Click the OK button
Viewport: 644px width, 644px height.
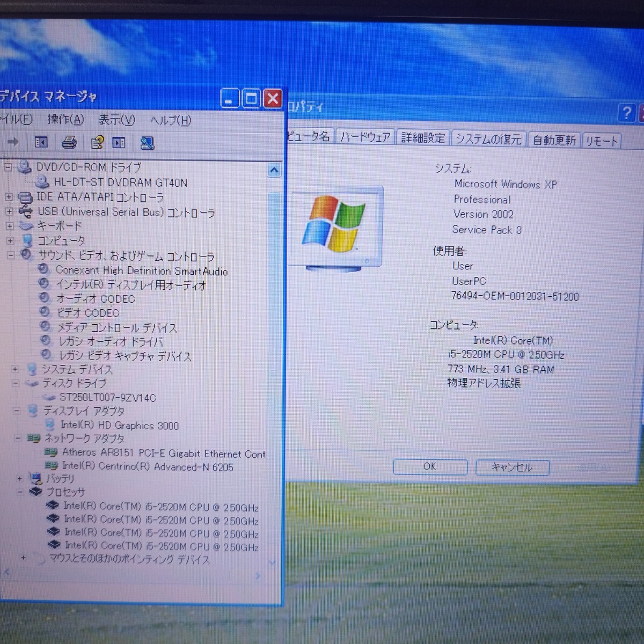click(430, 467)
